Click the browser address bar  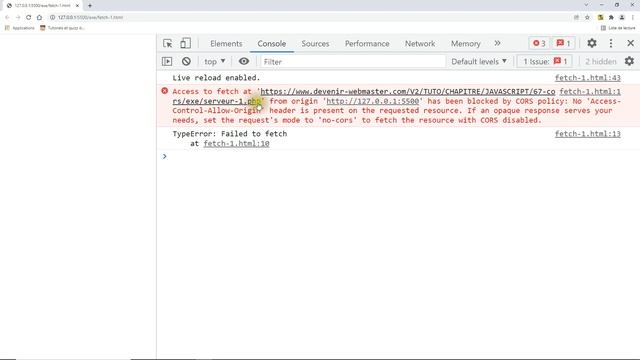310,17
